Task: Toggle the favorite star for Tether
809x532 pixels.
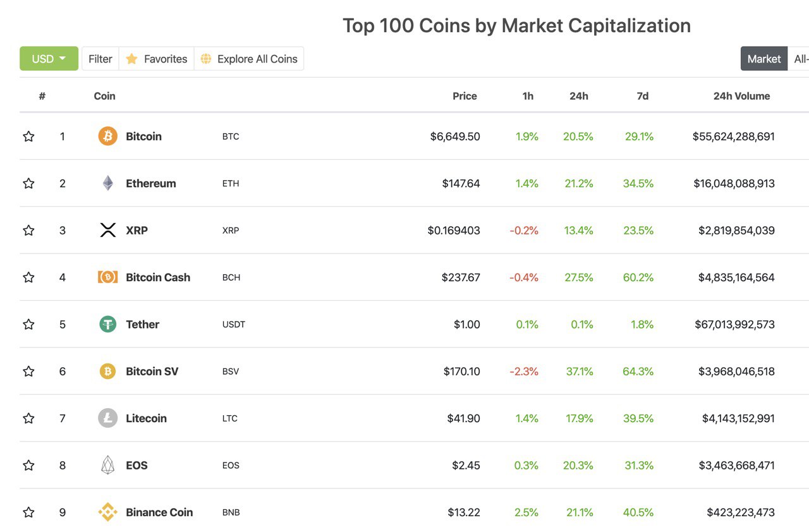Action: coord(28,324)
